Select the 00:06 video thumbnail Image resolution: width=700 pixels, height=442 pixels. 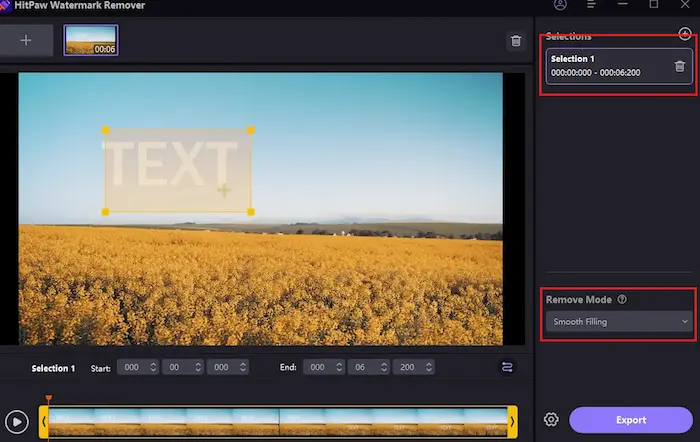(91, 40)
